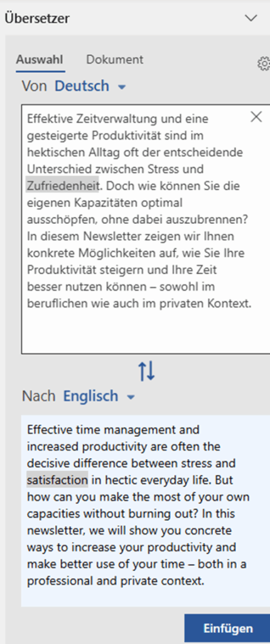Click the Englisch language label
Viewport: 270px width, 644px height.
(90, 396)
